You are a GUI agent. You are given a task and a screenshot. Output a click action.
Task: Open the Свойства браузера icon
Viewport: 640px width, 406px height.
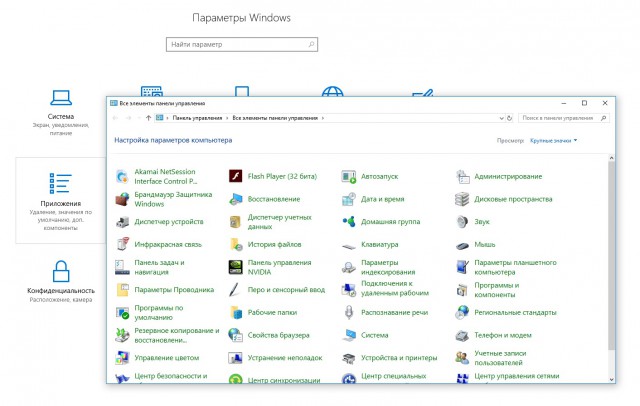[x=236, y=335]
